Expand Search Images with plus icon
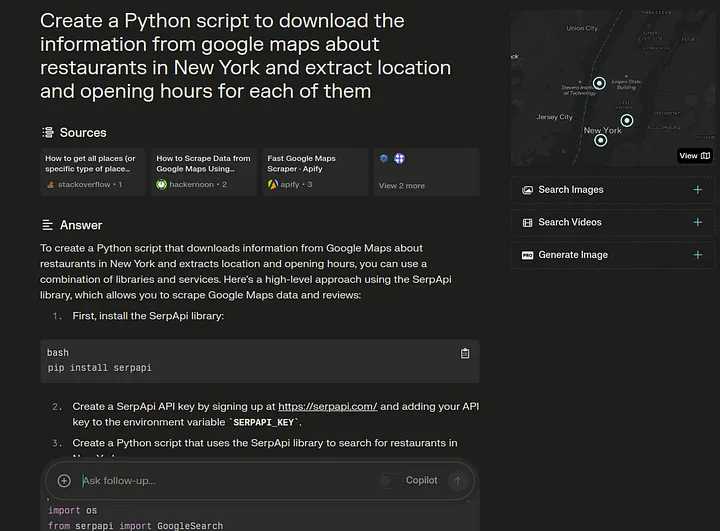The height and width of the screenshot is (531, 720). tap(698, 190)
